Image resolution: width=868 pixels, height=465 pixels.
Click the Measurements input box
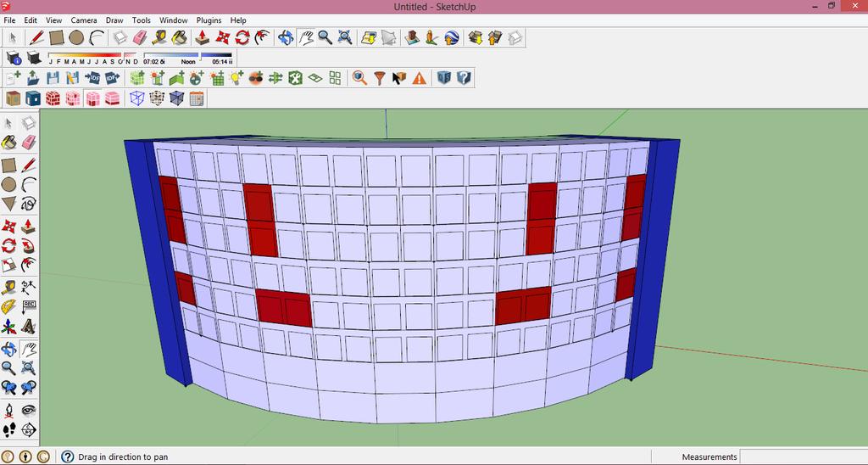click(x=804, y=457)
